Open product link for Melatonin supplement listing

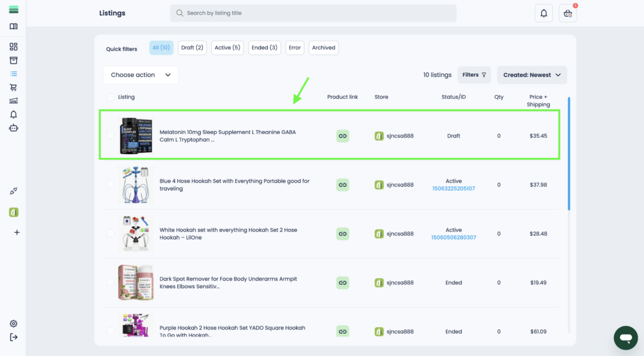(x=342, y=136)
